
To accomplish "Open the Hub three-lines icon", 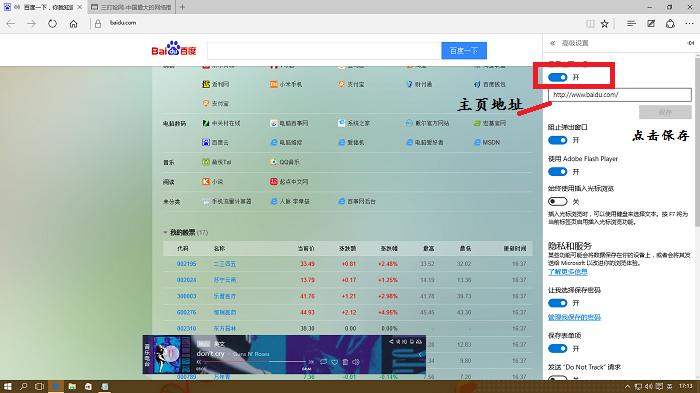I will point(631,24).
